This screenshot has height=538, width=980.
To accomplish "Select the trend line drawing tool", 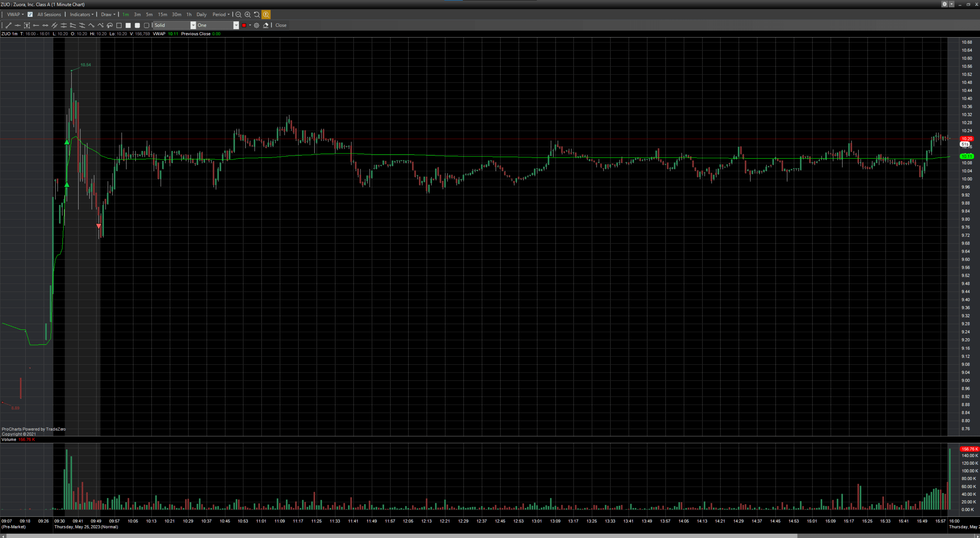I will tap(8, 26).
